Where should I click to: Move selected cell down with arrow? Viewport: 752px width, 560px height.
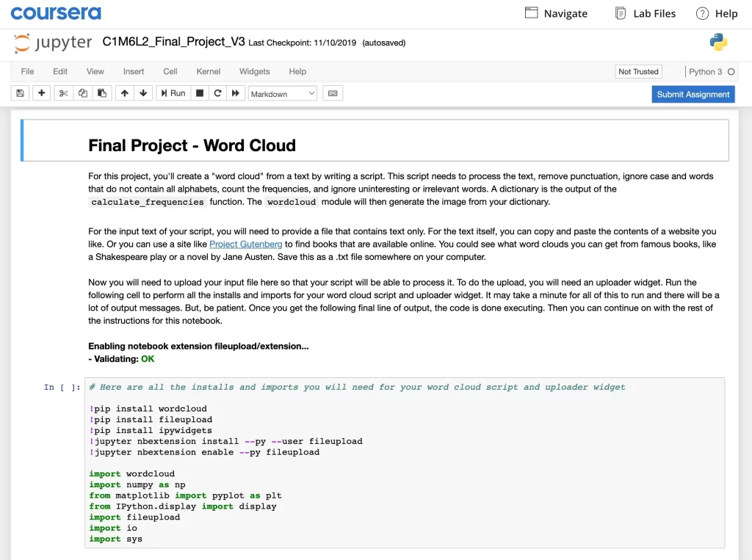tap(143, 93)
